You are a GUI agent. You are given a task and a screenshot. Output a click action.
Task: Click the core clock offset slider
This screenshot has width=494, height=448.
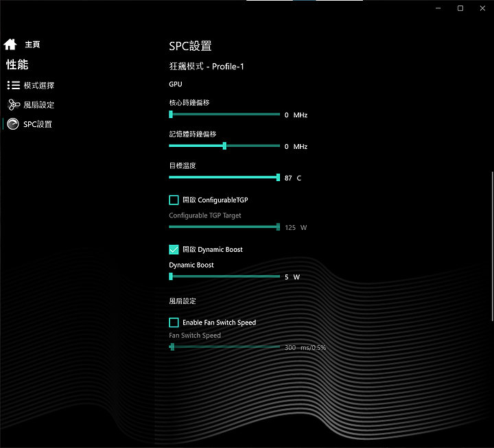(x=224, y=114)
